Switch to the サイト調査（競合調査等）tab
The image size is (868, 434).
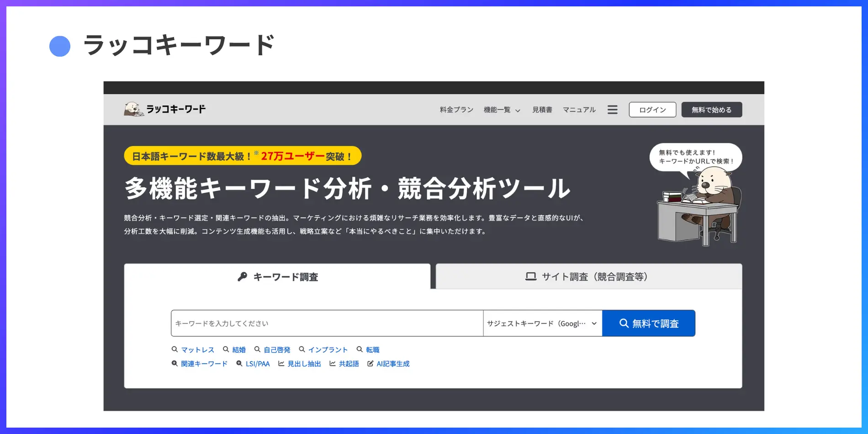588,277
